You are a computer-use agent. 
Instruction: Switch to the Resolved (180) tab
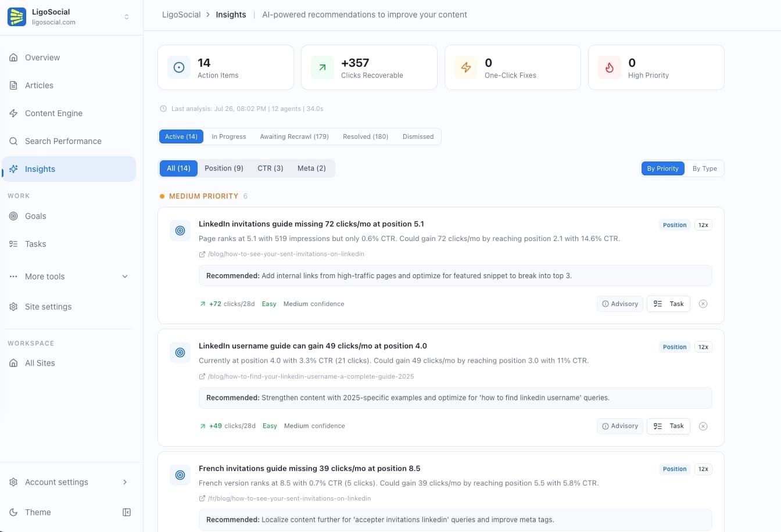366,136
